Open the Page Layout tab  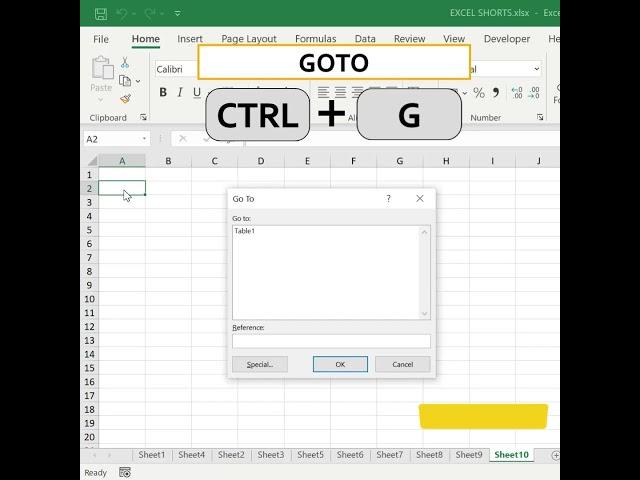(249, 39)
